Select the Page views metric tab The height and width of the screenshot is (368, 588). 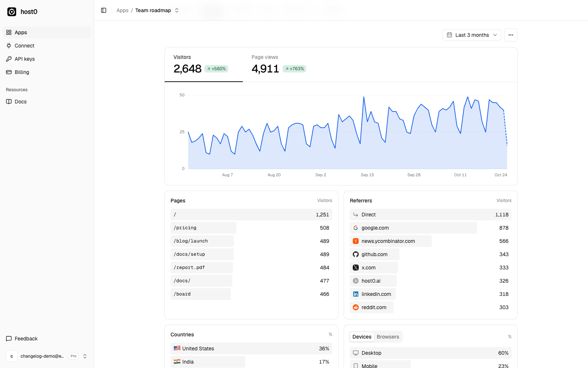pos(282,64)
